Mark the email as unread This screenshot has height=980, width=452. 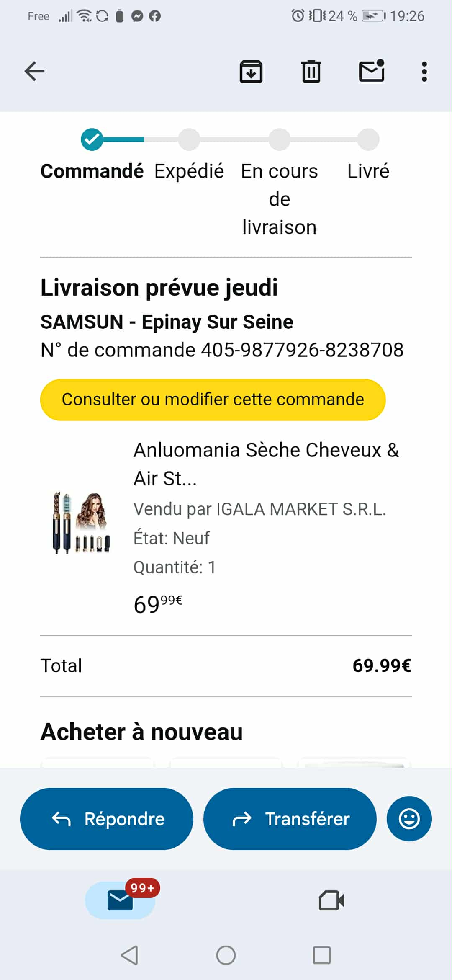point(372,71)
